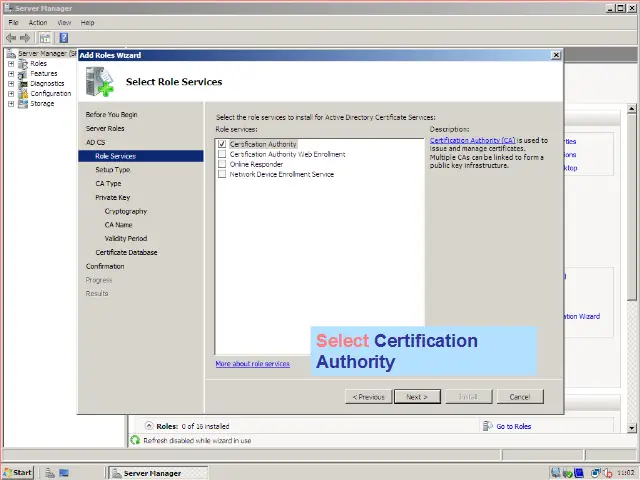The image size is (640, 480).
Task: Close the Add Roles Wizard dialog
Action: click(556, 55)
